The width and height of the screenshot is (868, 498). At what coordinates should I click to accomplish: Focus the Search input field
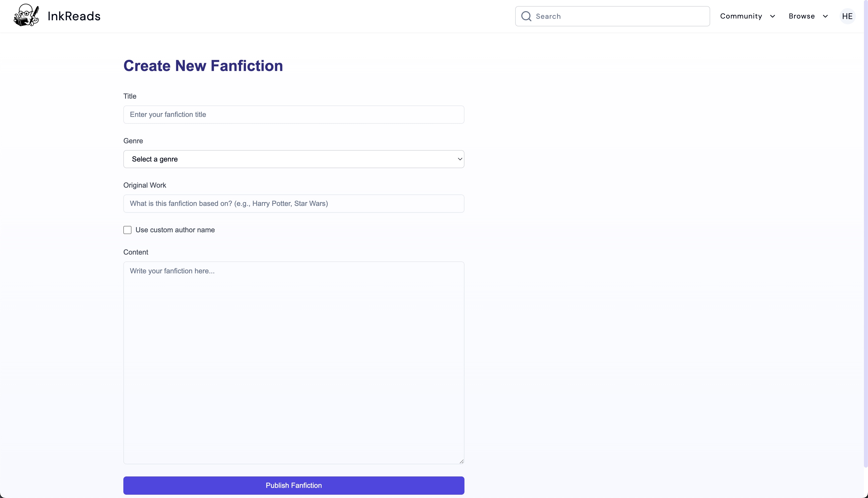[612, 16]
